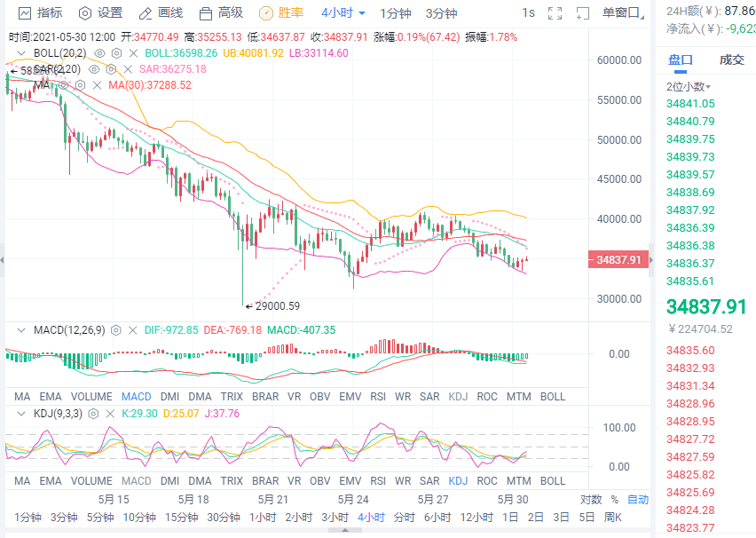
Task: Enter fullscreen chart mode
Action: tap(555, 13)
